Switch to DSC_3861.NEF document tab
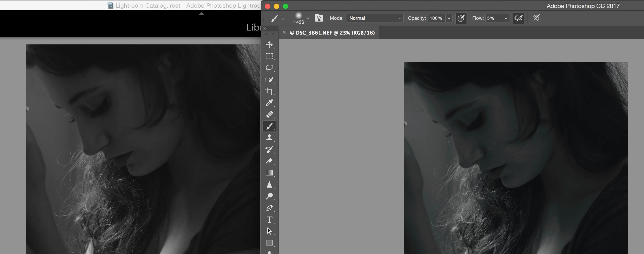Image resolution: width=644 pixels, height=254 pixels. click(332, 33)
